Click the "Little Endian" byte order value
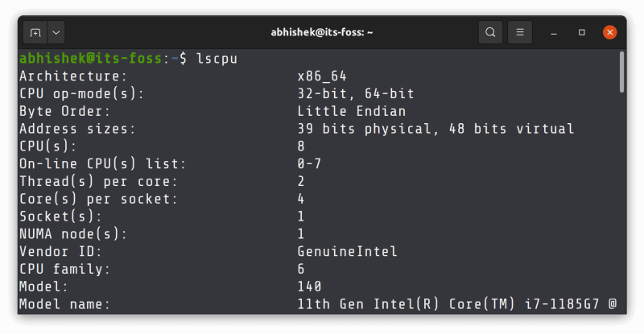The image size is (644, 334). pos(351,111)
